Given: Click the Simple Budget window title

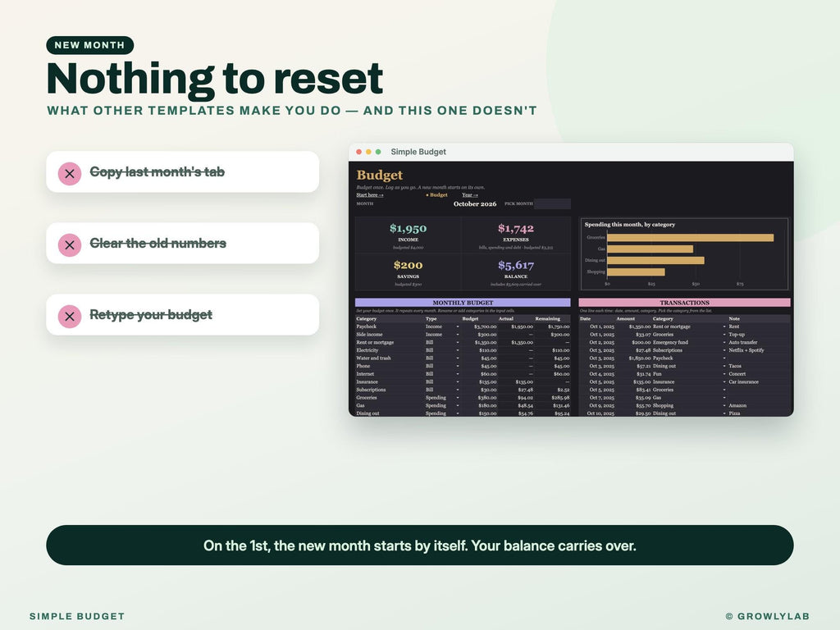Looking at the screenshot, I should 418,152.
